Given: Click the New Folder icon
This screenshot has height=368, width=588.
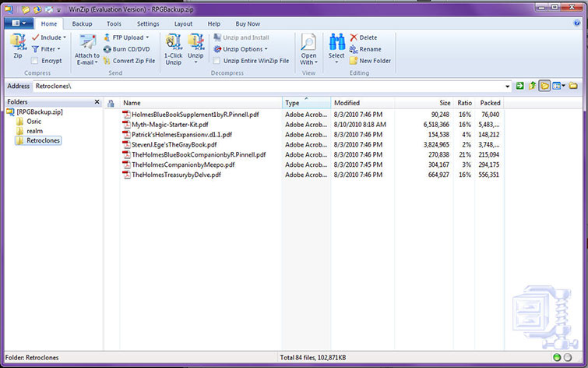Looking at the screenshot, I should [354, 61].
